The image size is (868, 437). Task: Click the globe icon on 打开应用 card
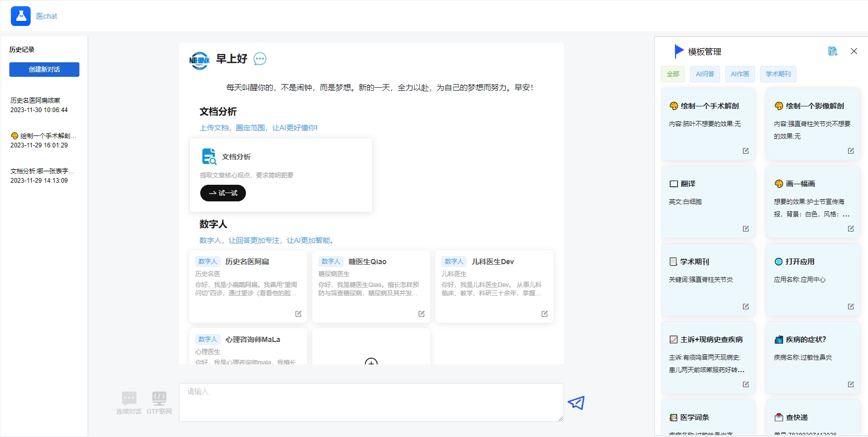[779, 262]
